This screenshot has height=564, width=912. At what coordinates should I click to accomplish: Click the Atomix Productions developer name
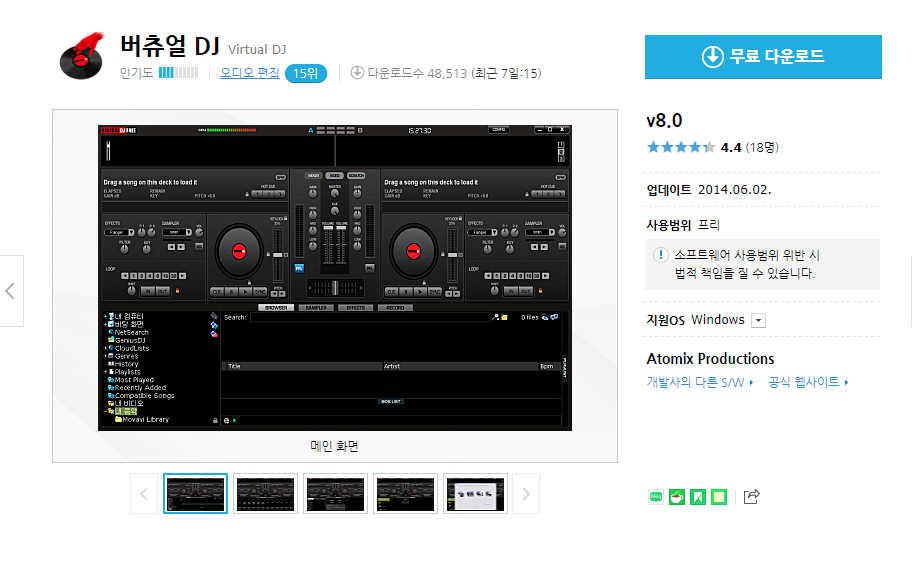coord(710,359)
